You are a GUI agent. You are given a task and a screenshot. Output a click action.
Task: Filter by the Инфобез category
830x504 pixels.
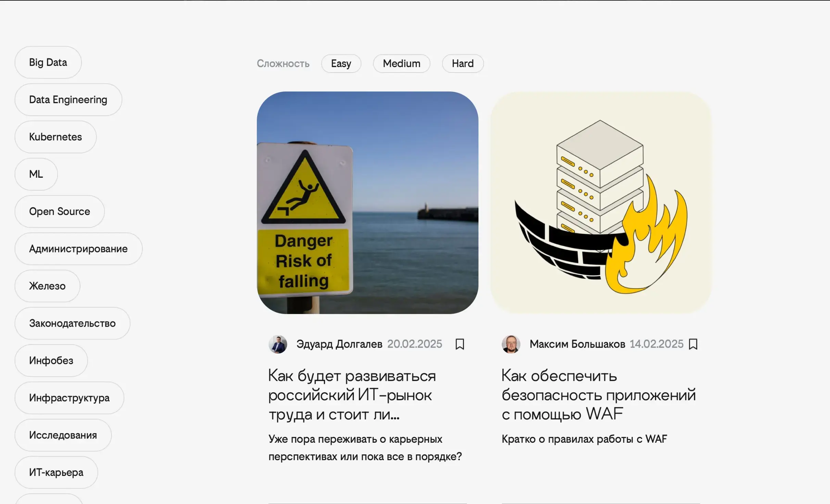coord(51,360)
